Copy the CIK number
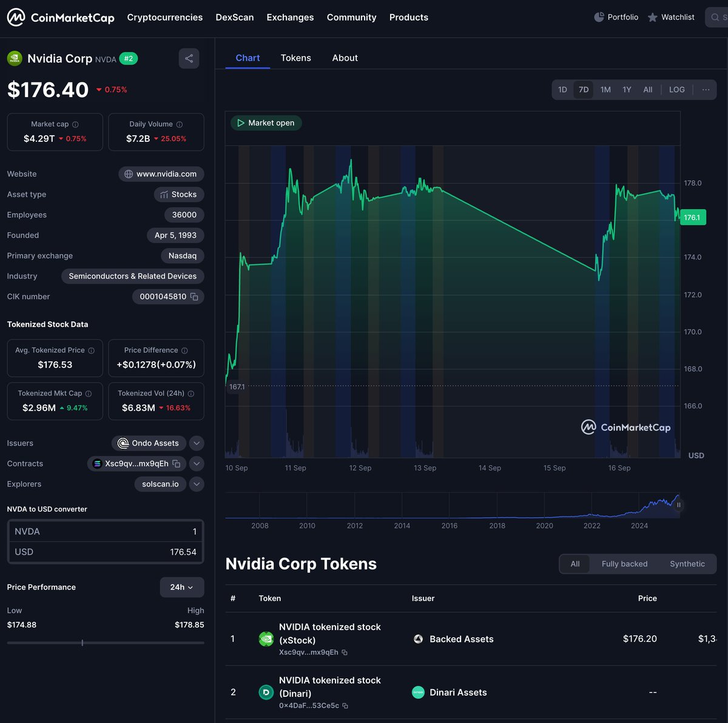 194,297
